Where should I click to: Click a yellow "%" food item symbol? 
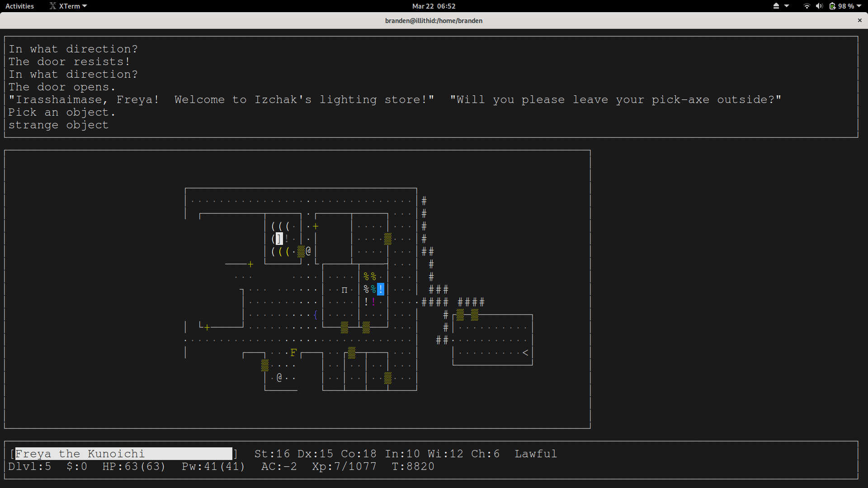tap(366, 276)
